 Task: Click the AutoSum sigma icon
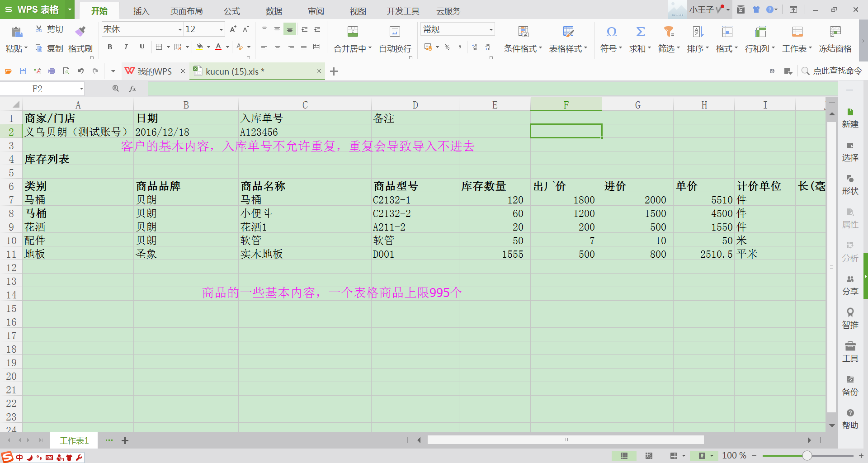[640, 32]
